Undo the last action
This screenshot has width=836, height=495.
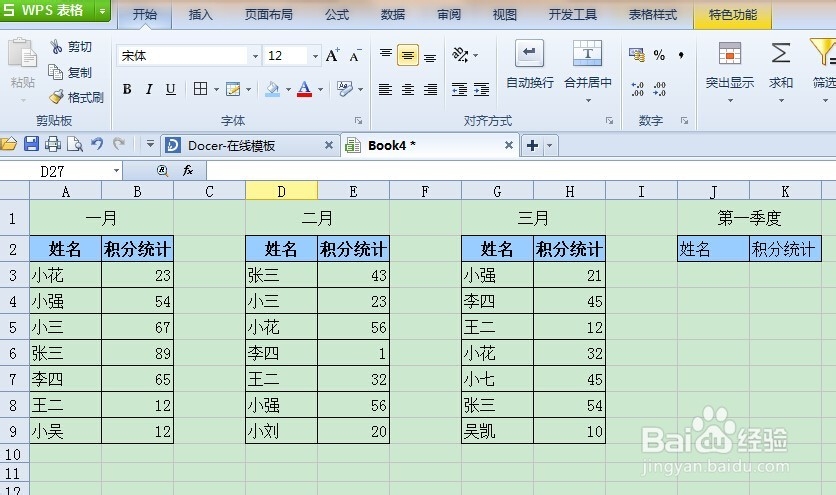[x=97, y=143]
